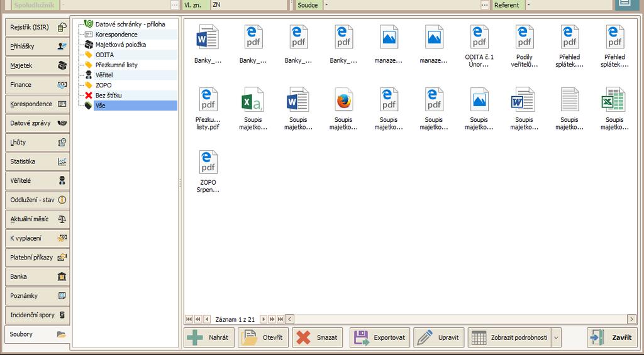Open Korespondence in the left sidebar

click(x=37, y=104)
